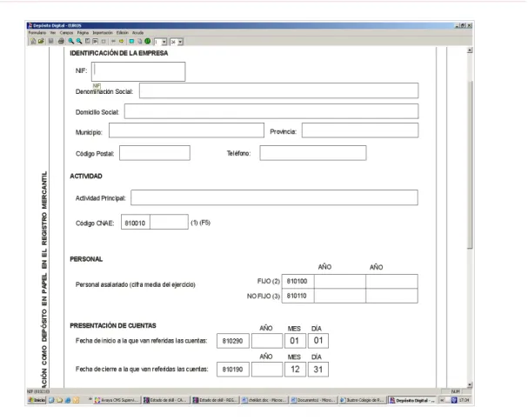528x420 pixels.
Task: Click the code cell 810010
Action: click(136, 222)
